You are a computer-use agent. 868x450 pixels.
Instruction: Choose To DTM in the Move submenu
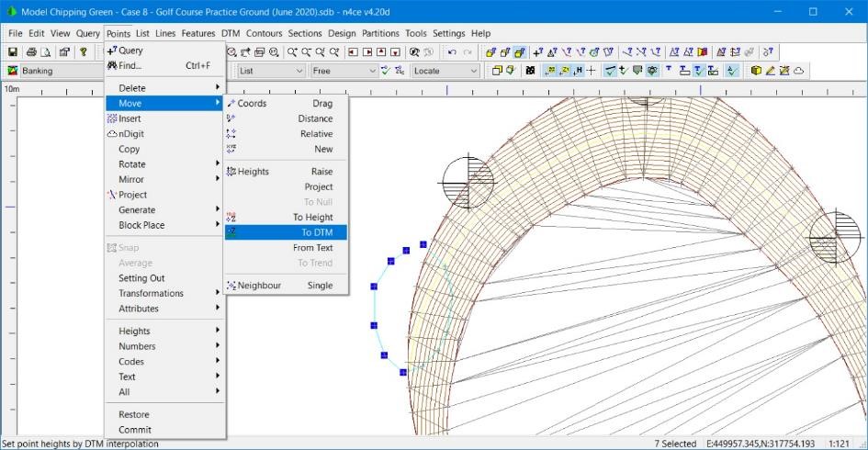pyautogui.click(x=287, y=232)
